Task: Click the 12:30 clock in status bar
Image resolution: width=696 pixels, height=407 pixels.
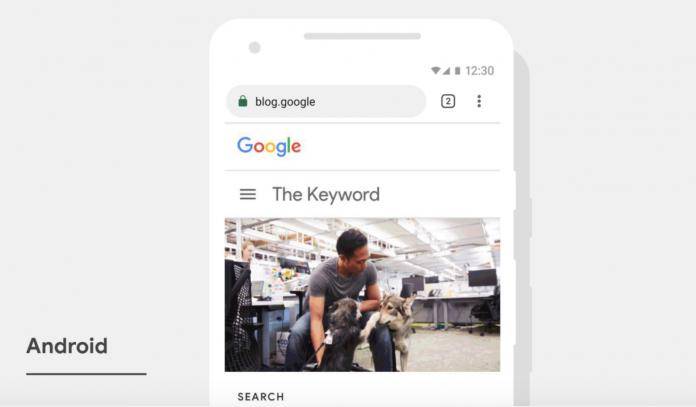Action: coord(479,71)
